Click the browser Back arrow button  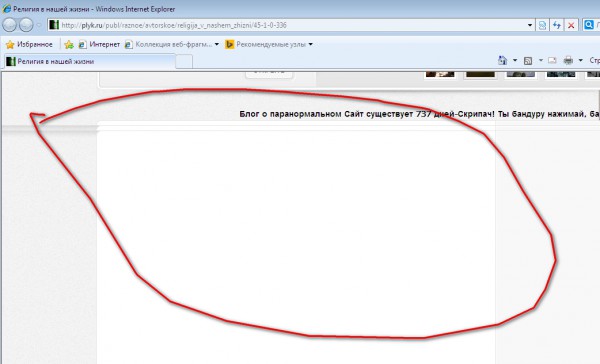click(x=10, y=25)
